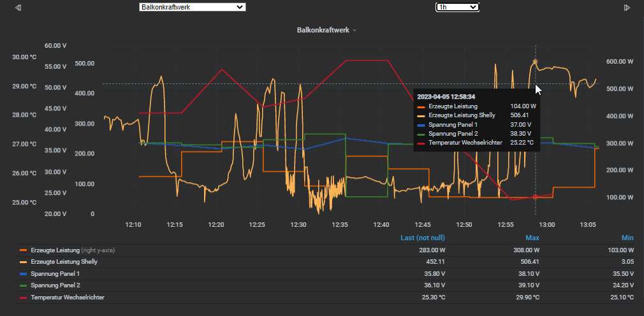Sort legend by Last (not null) column
The image size is (644, 316).
tap(423, 238)
